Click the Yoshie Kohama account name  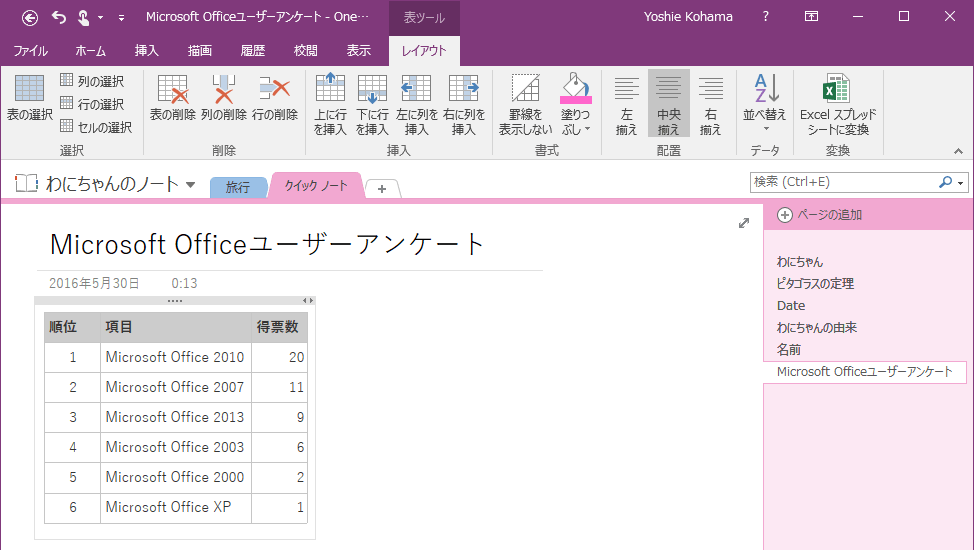[688, 17]
